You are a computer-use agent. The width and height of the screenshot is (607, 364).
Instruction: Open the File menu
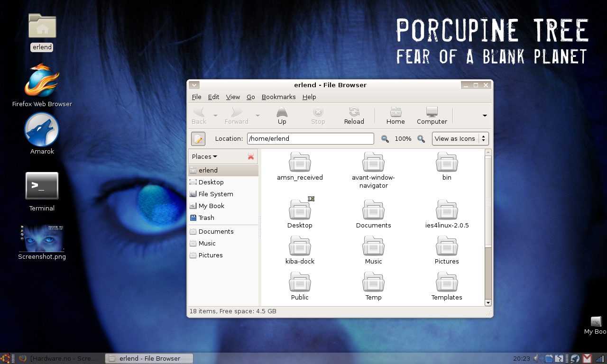196,97
